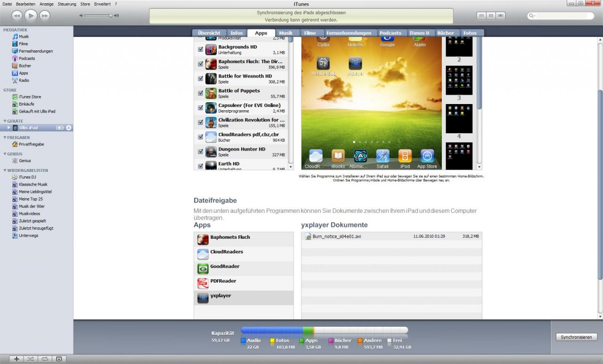Select yxplayer in Dateifreigabe apps
Screen dimensions: 603x364
[244, 298]
